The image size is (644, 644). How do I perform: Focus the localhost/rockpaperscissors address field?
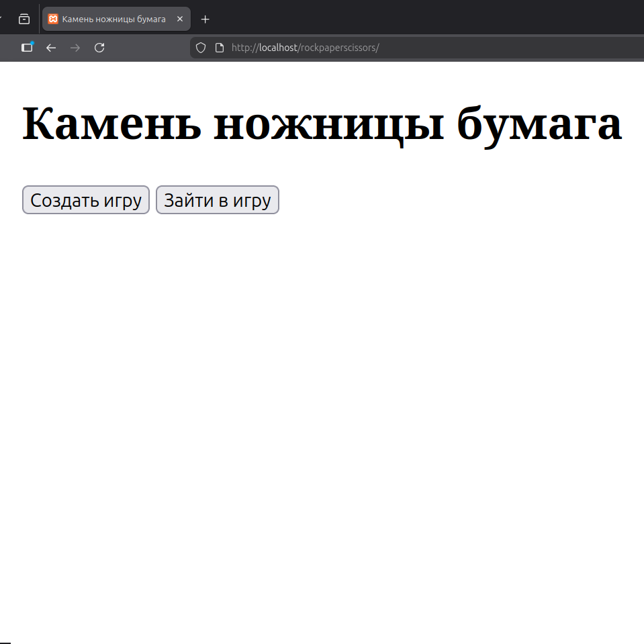click(x=403, y=48)
